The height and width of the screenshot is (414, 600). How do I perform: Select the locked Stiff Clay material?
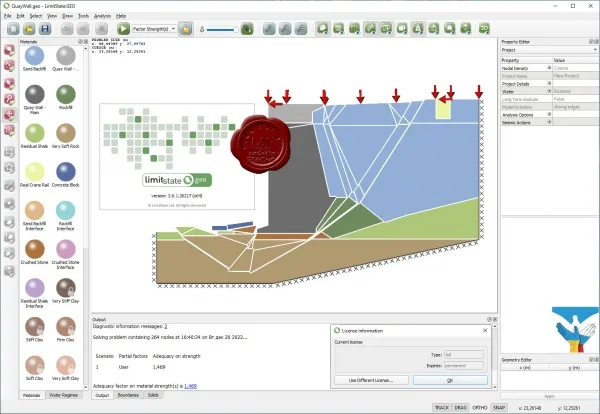pyautogui.click(x=34, y=326)
